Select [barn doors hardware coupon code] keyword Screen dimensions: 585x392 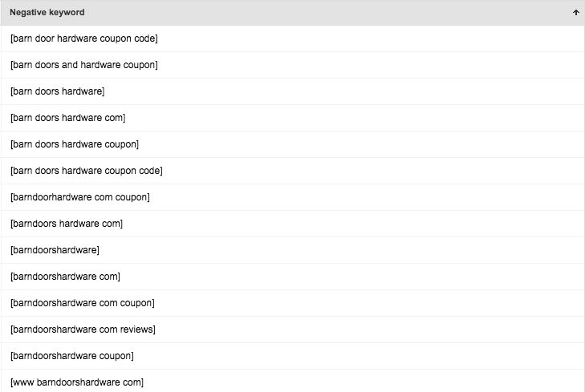coord(87,171)
